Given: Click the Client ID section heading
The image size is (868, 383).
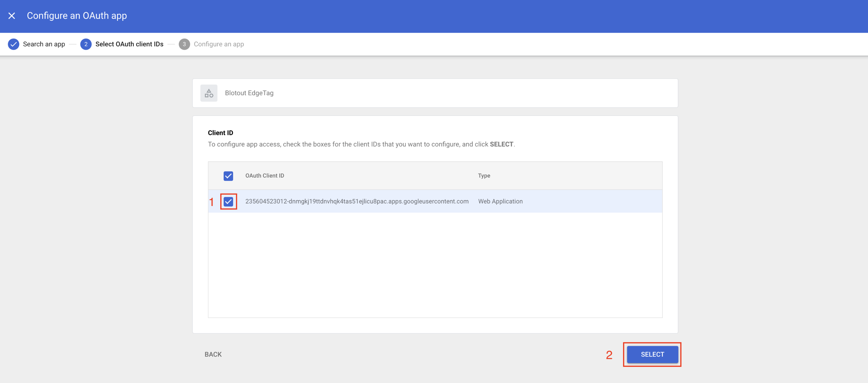Looking at the screenshot, I should 220,133.
